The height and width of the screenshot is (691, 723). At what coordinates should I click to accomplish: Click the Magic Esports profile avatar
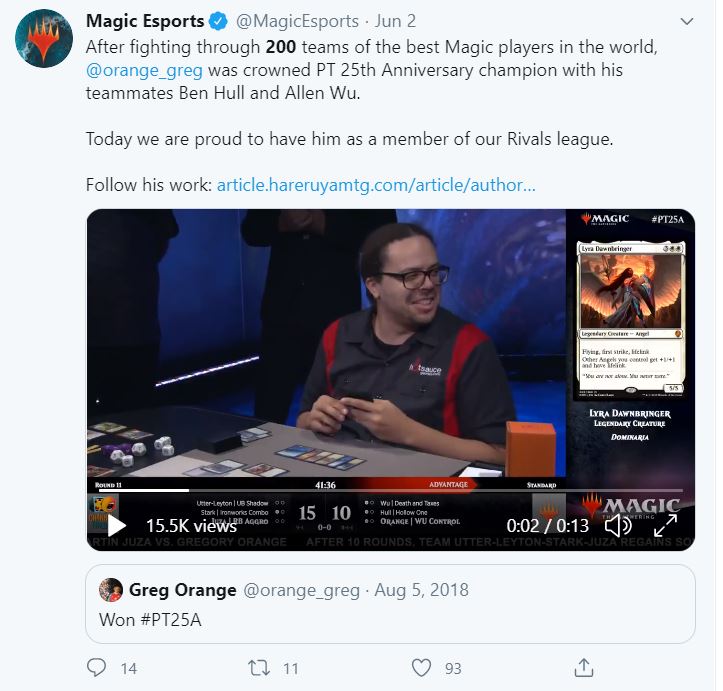click(44, 38)
